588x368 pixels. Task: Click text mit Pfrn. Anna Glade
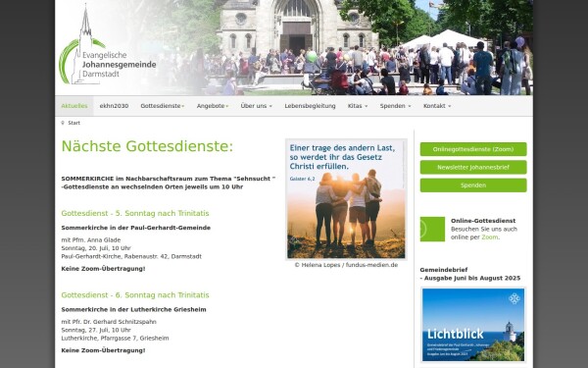click(91, 240)
